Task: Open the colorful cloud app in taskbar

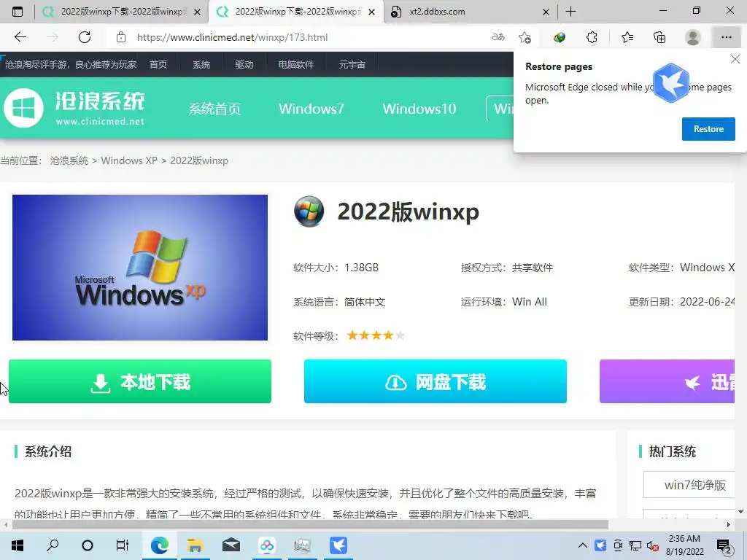Action: 267,545
